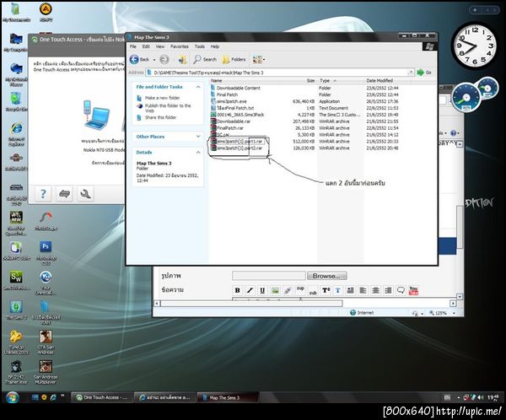Insert image using the editor picture icon
The height and width of the screenshot is (420, 506).
[275, 291]
